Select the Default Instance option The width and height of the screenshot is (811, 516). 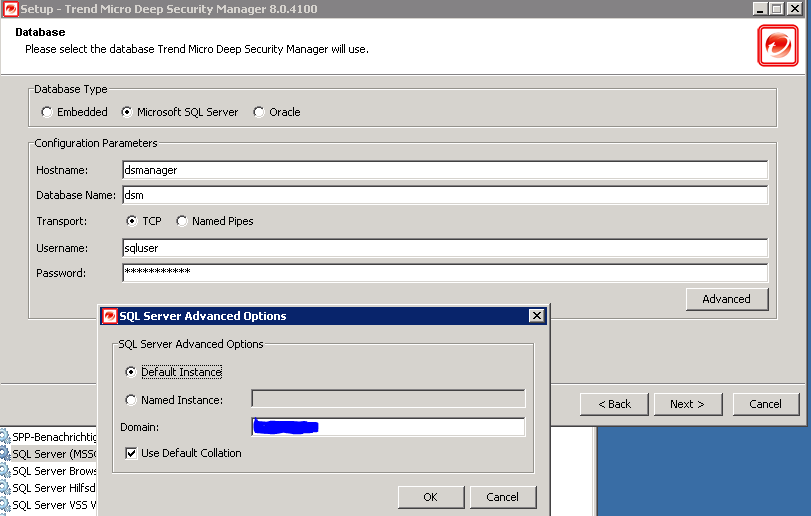[x=131, y=372]
